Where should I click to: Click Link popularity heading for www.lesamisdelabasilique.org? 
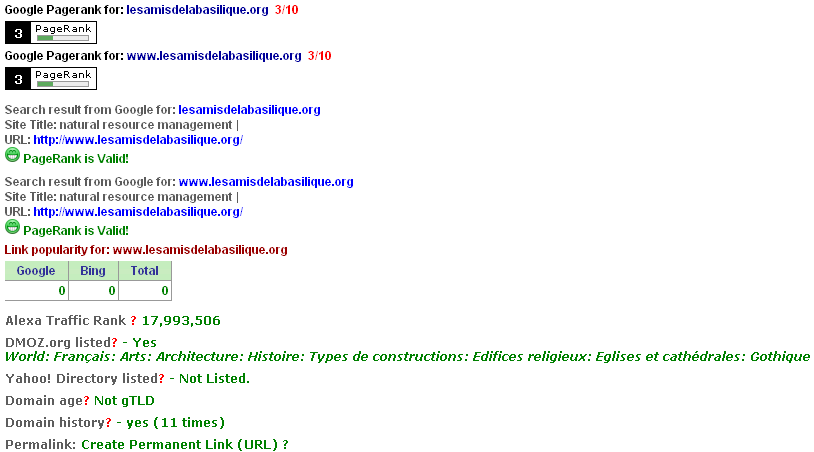146,250
